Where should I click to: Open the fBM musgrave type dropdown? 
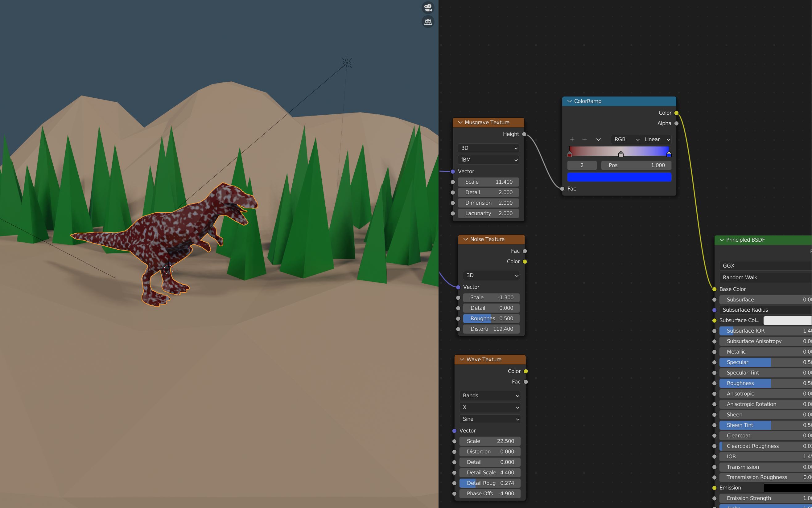[488, 160]
